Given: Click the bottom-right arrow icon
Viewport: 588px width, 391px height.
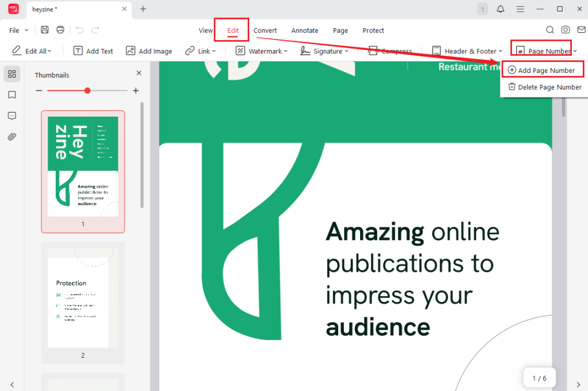Looking at the screenshot, I should pyautogui.click(x=578, y=385).
